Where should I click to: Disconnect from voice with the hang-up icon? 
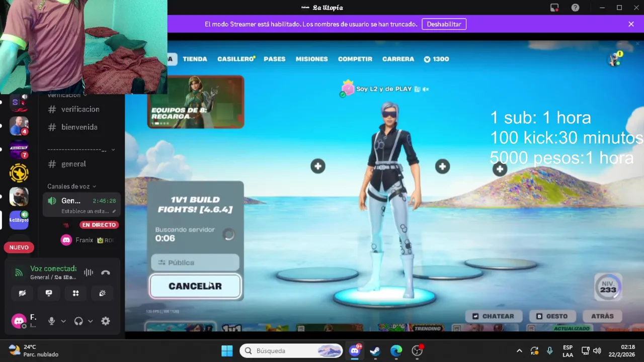pyautogui.click(x=105, y=273)
